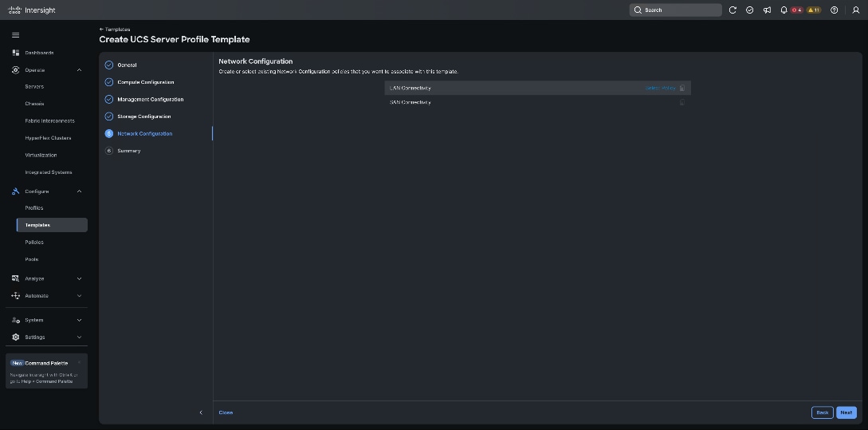This screenshot has width=868, height=430.
Task: Jump to the Summary step
Action: (x=129, y=151)
